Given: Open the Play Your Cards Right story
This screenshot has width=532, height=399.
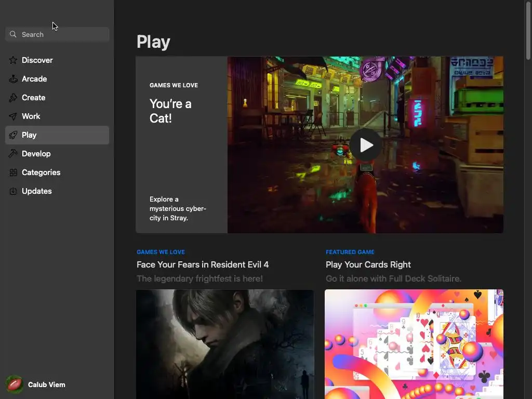Looking at the screenshot, I should (368, 264).
